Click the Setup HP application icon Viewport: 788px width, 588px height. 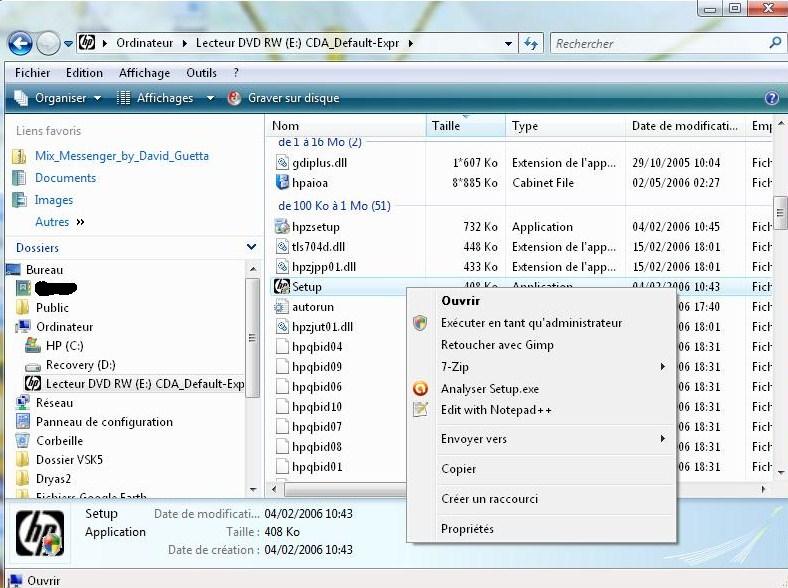tap(282, 287)
